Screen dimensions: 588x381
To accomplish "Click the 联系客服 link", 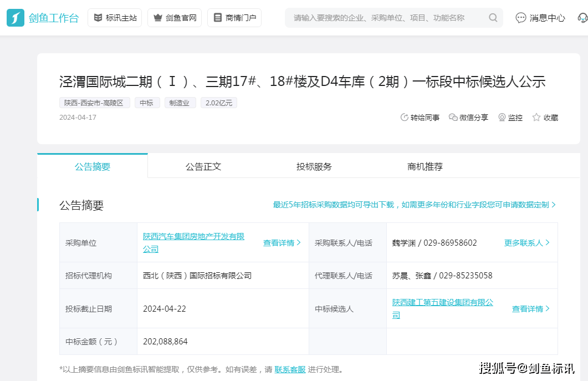I will pos(290,370).
